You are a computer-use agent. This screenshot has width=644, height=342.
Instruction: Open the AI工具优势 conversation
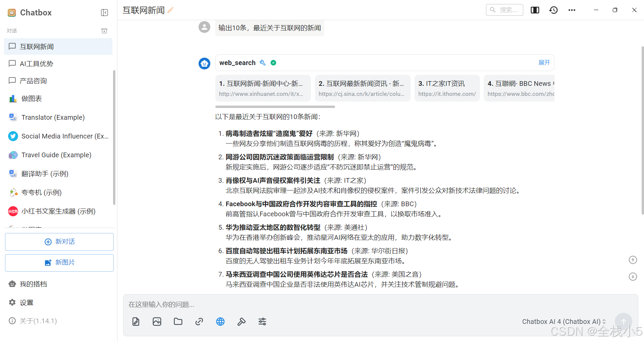(x=58, y=64)
